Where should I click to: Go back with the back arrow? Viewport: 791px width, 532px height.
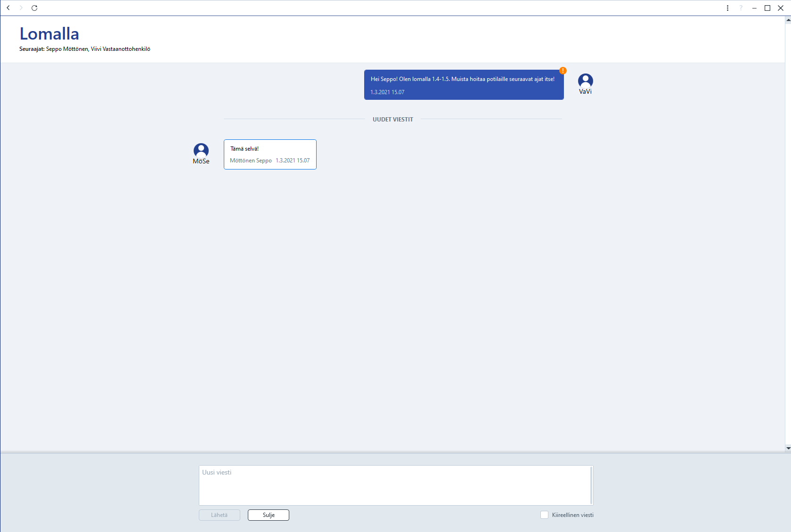(8, 8)
